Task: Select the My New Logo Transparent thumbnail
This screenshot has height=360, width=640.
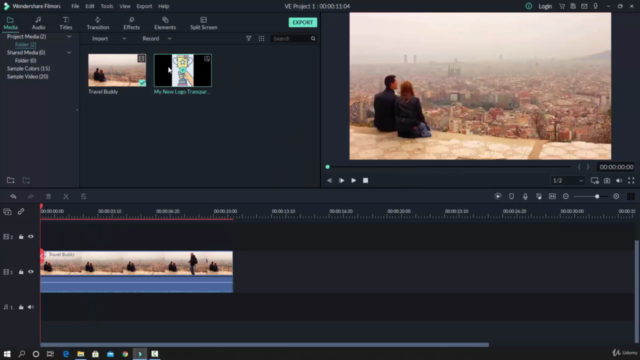Action: [182, 70]
